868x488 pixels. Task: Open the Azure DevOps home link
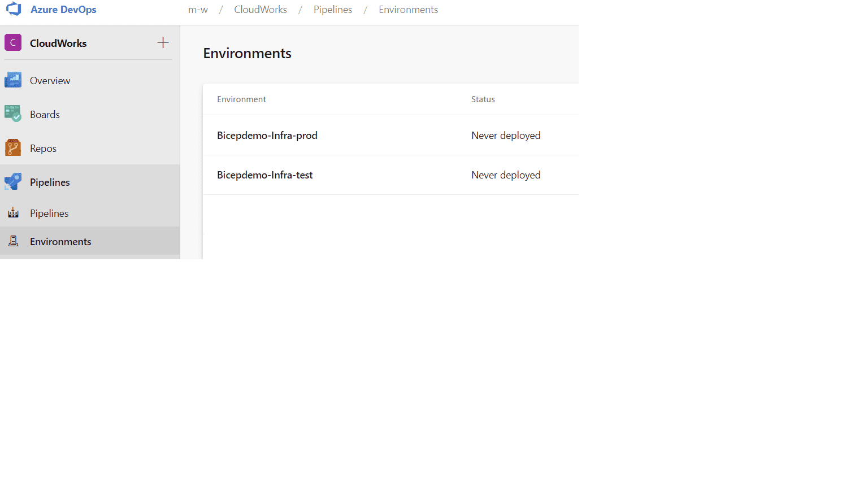(x=63, y=10)
